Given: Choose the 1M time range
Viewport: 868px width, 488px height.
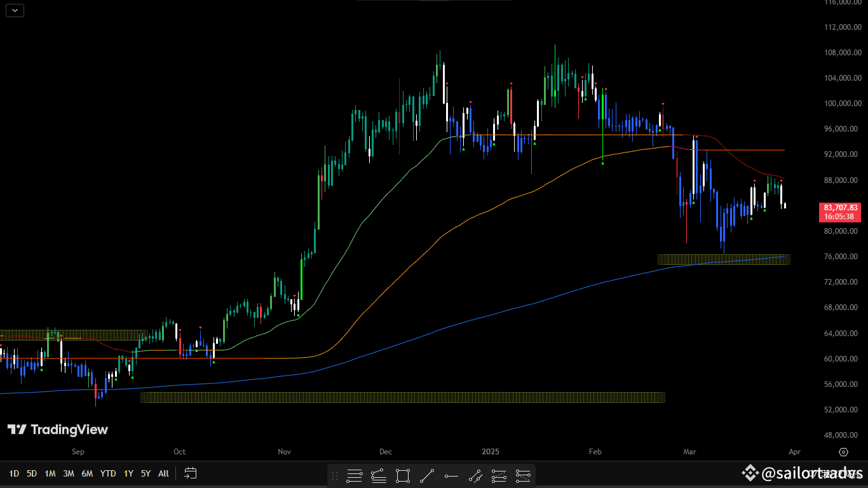Looking at the screenshot, I should (50, 473).
